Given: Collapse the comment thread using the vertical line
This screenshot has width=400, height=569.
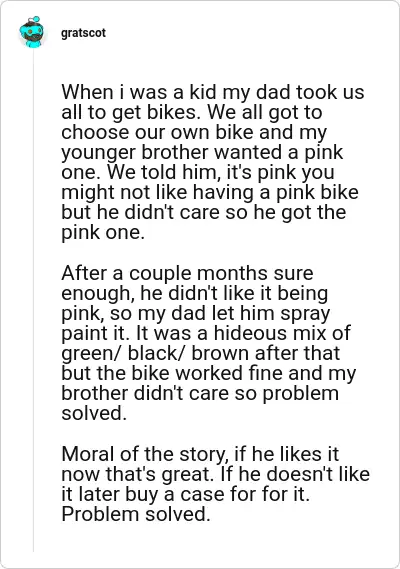Looking at the screenshot, I should [33, 301].
